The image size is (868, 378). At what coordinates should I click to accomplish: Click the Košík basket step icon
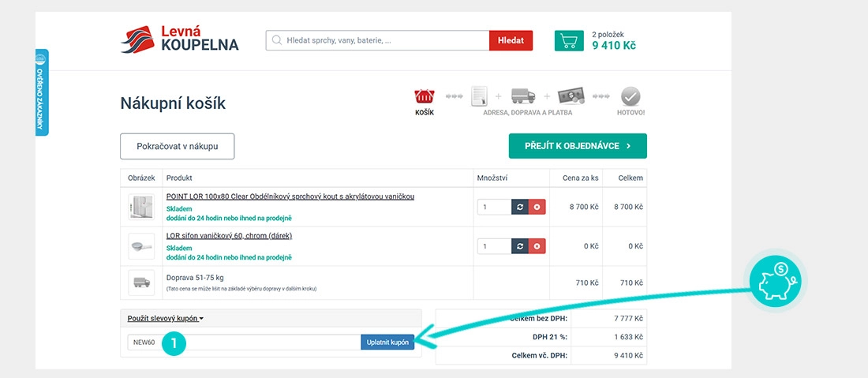pyautogui.click(x=425, y=97)
